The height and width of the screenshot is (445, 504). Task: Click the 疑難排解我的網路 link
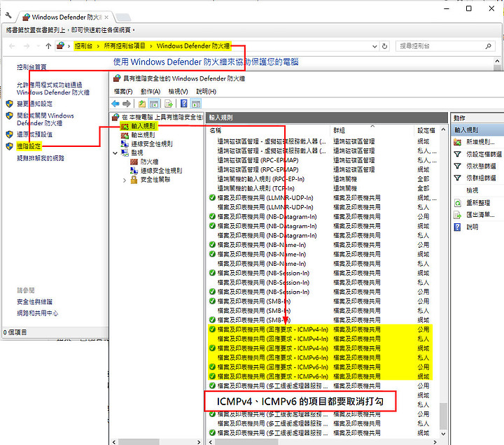coord(41,158)
